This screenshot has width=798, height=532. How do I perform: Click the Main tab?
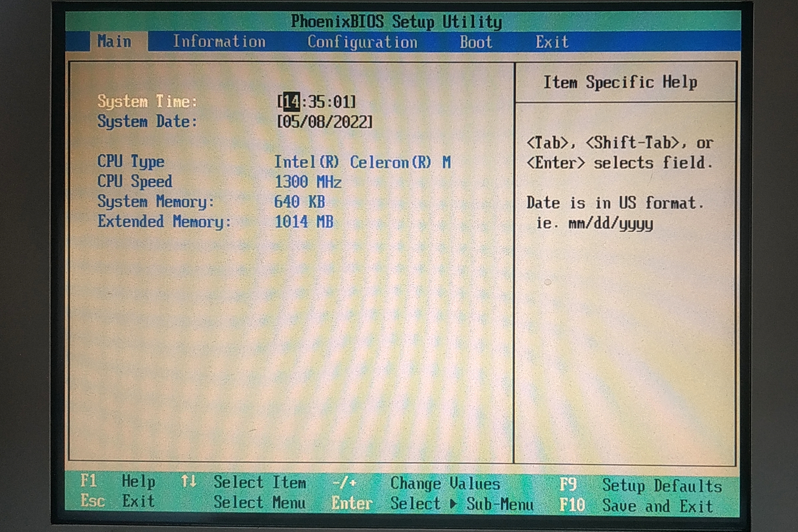coord(115,42)
